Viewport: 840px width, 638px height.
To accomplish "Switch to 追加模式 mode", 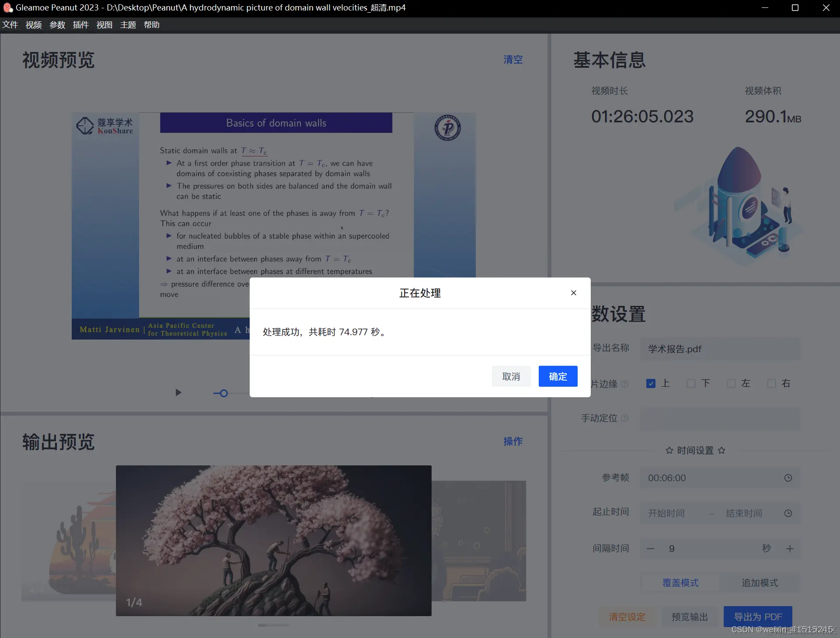I will [760, 583].
